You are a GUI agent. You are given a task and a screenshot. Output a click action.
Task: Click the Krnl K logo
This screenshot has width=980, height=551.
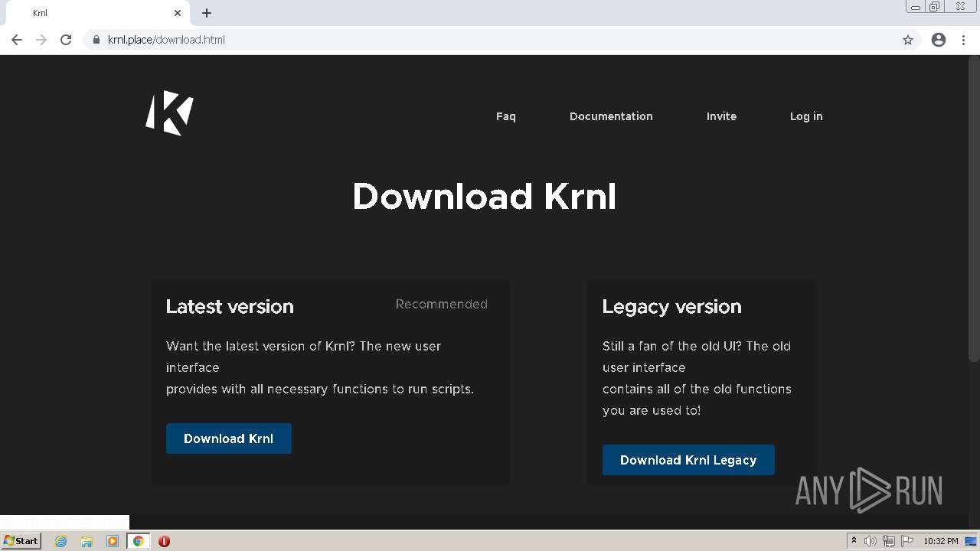(169, 113)
